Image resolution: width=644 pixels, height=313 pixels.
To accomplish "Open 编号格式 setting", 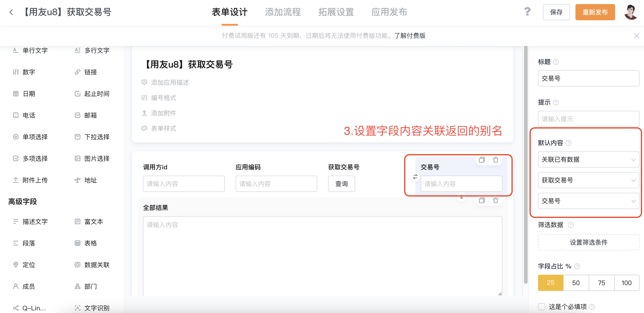I will [x=159, y=98].
